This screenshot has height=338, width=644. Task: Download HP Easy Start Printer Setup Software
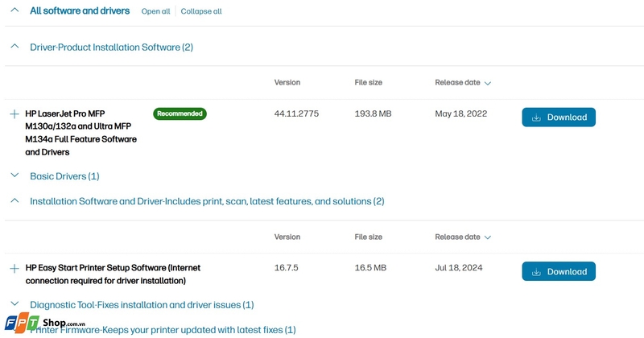pos(559,271)
